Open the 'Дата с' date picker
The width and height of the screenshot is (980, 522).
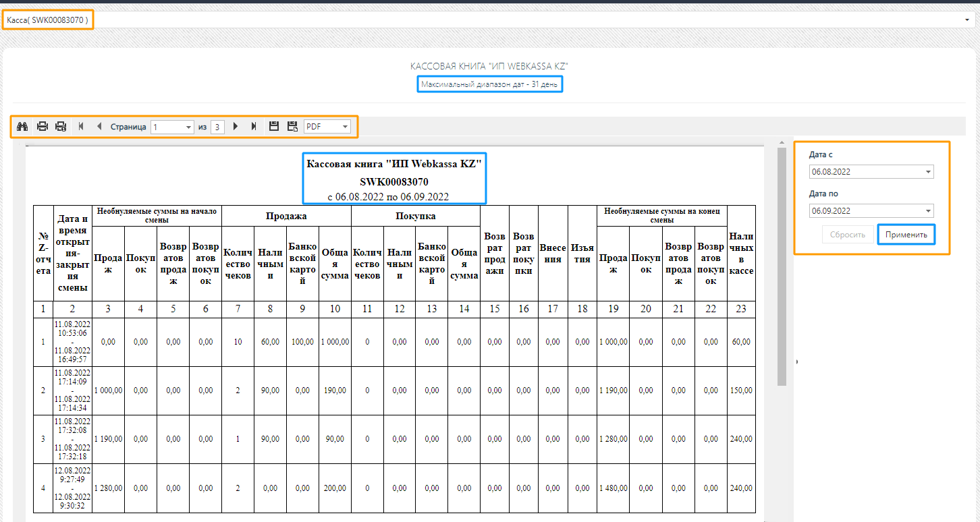point(929,172)
